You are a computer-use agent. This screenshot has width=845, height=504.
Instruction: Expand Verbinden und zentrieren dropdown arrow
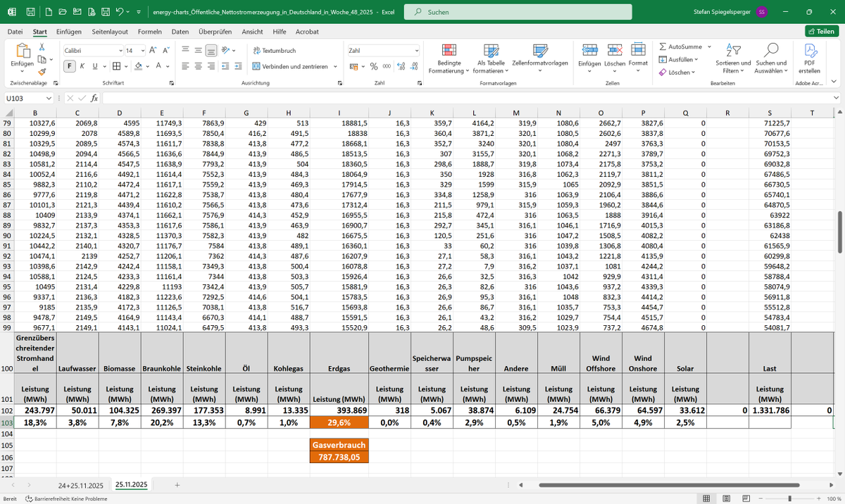335,66
